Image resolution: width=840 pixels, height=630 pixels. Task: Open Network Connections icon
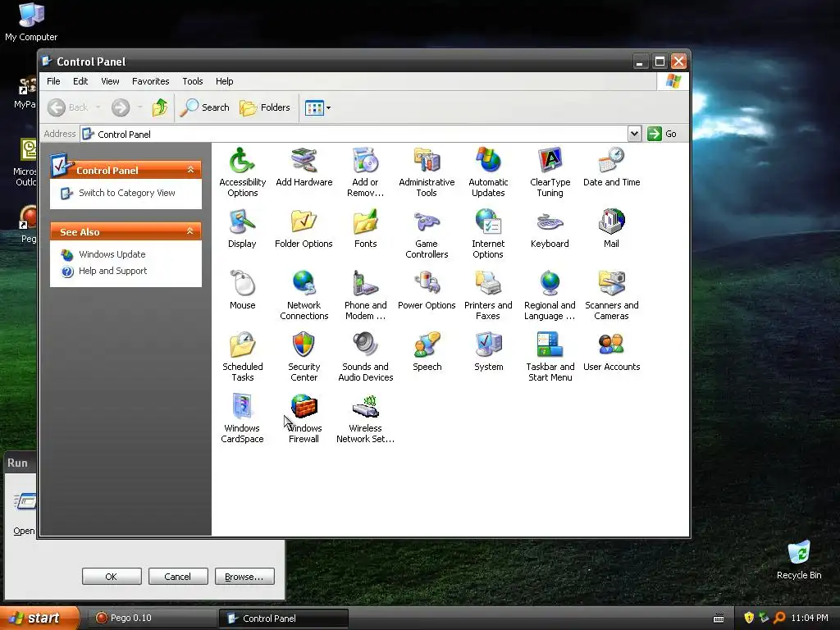tap(304, 283)
